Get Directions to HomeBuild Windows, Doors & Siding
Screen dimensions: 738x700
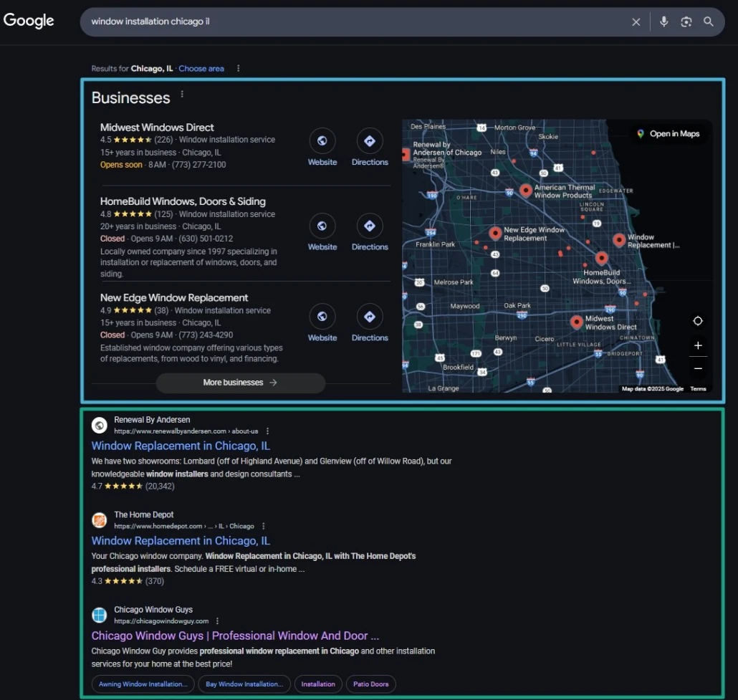[370, 226]
